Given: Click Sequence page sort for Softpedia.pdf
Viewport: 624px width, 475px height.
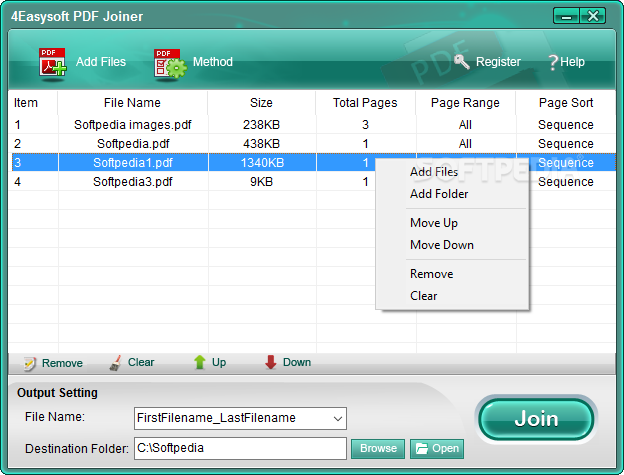Looking at the screenshot, I should click(566, 144).
